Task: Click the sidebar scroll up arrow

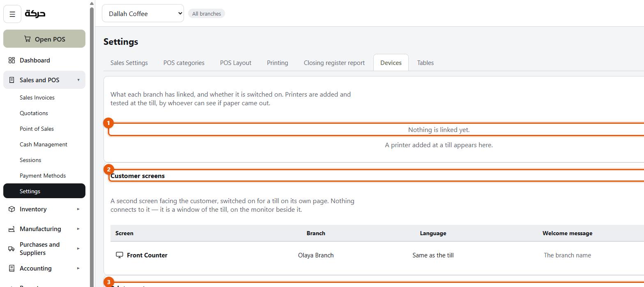Action: click(x=92, y=3)
